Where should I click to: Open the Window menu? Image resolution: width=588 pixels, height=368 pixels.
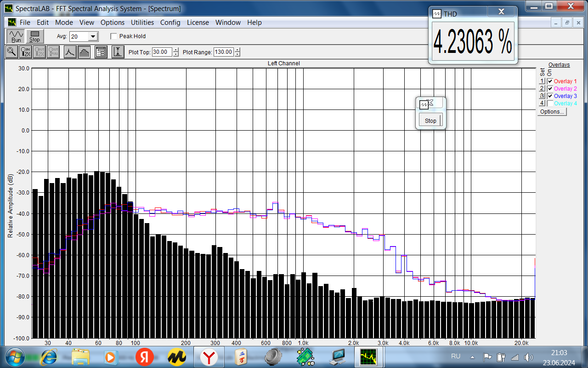[x=228, y=22]
